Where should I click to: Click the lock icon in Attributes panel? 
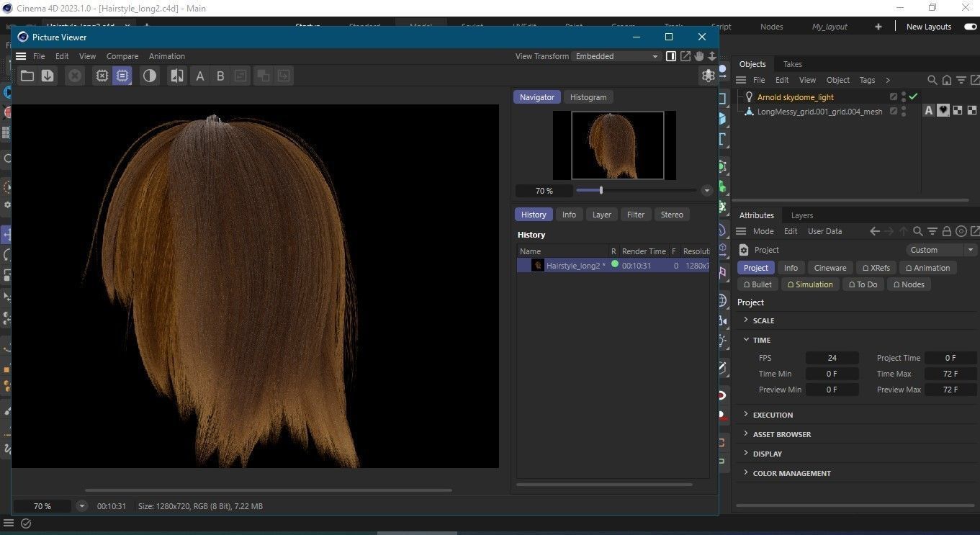947,231
